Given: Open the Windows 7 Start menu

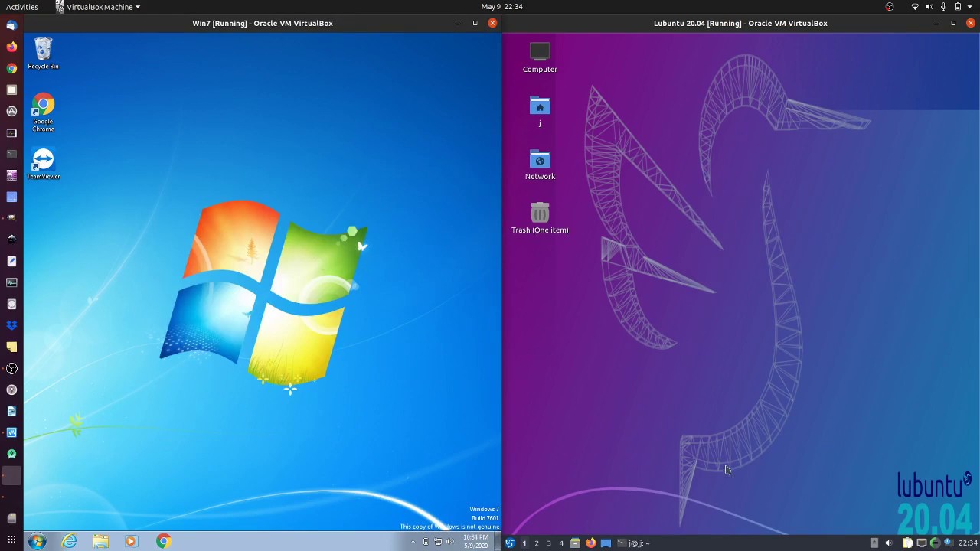Looking at the screenshot, I should tap(37, 541).
